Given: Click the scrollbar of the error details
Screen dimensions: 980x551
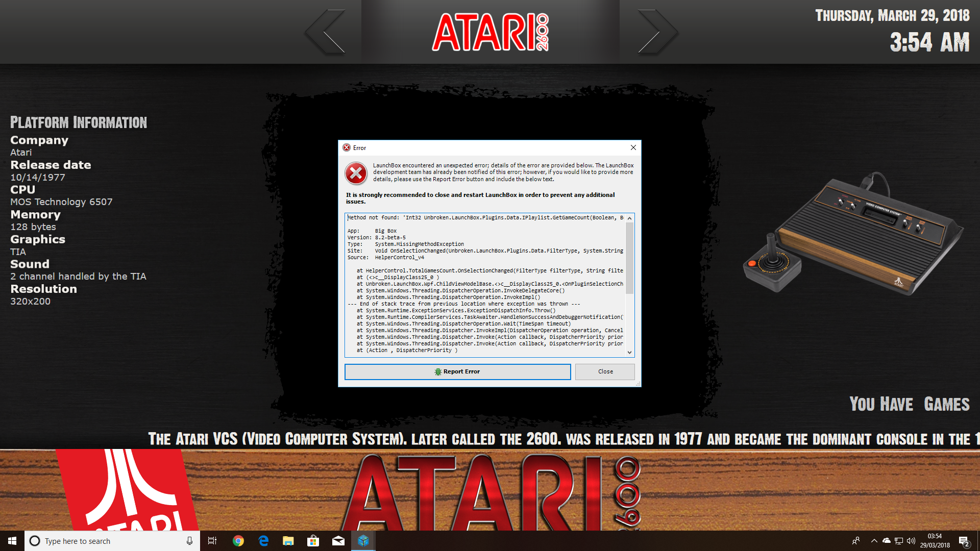Looking at the screenshot, I should click(x=629, y=258).
